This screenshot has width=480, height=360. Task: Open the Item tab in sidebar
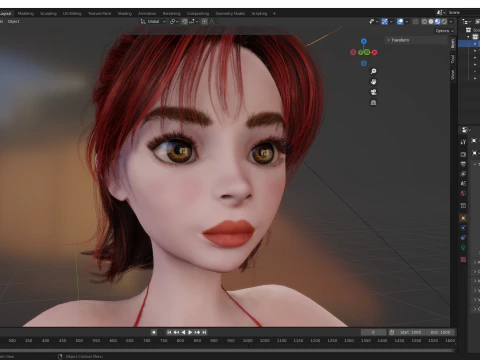coord(453,43)
